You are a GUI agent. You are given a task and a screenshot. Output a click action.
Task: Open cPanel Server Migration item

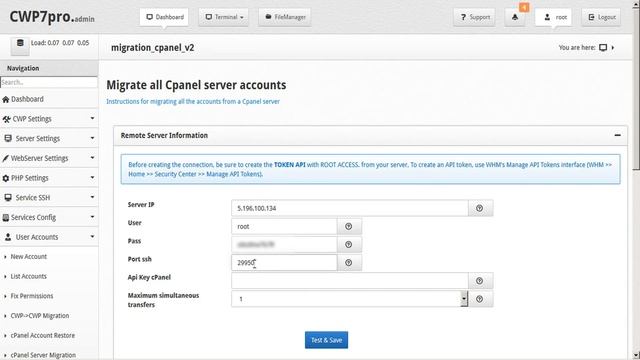point(43,355)
